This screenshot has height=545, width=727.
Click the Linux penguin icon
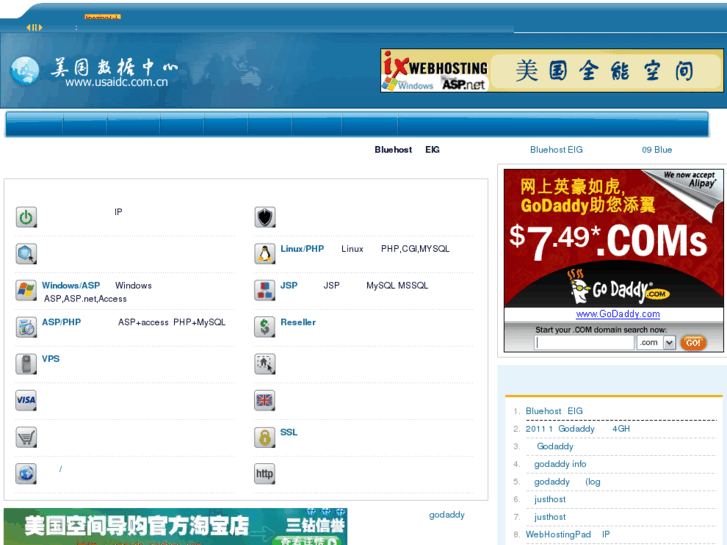pyautogui.click(x=265, y=254)
